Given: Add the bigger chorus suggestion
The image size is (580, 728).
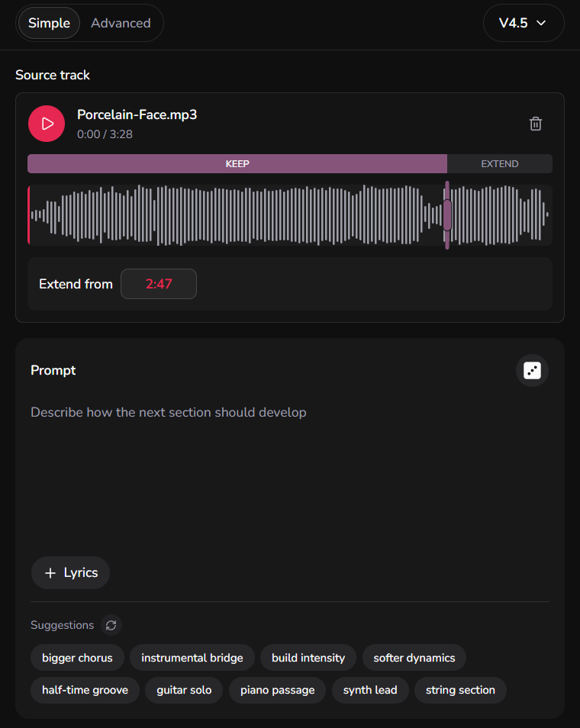Looking at the screenshot, I should (77, 658).
